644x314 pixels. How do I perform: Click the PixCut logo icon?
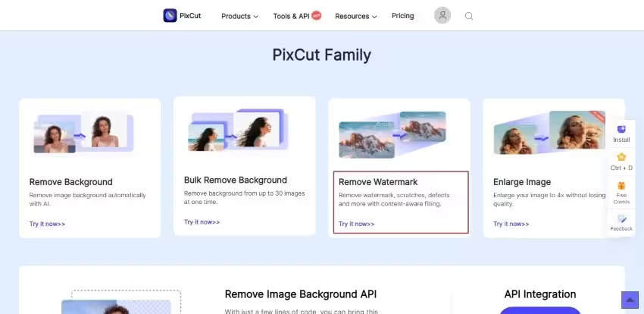170,16
